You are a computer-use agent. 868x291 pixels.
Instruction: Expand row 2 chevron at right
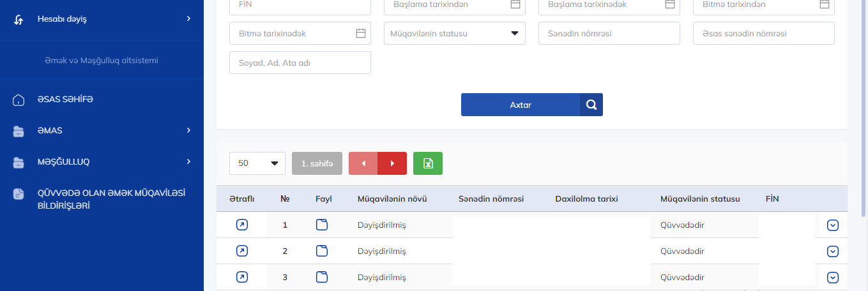point(832,251)
